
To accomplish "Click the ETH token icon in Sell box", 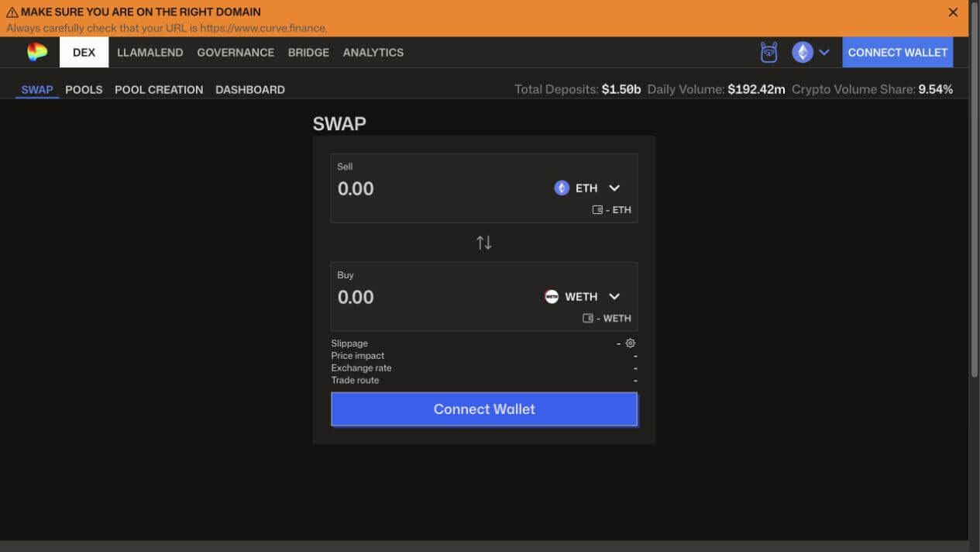I will 562,188.
